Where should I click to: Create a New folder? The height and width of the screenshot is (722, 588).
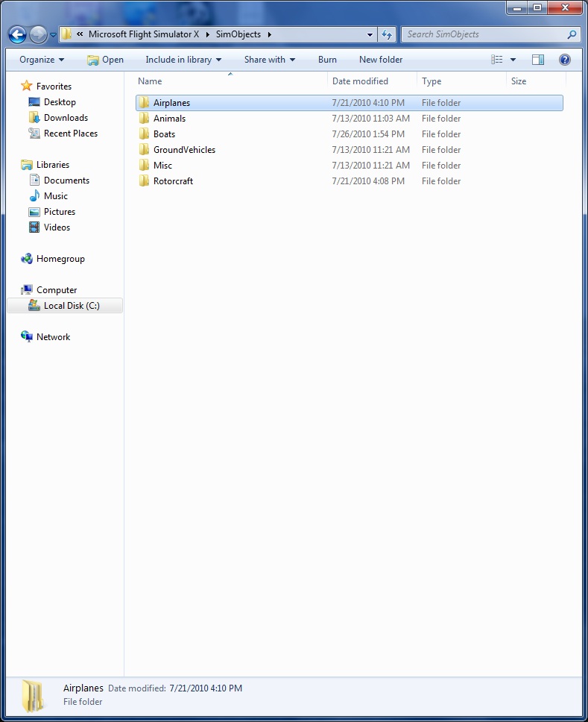[381, 60]
